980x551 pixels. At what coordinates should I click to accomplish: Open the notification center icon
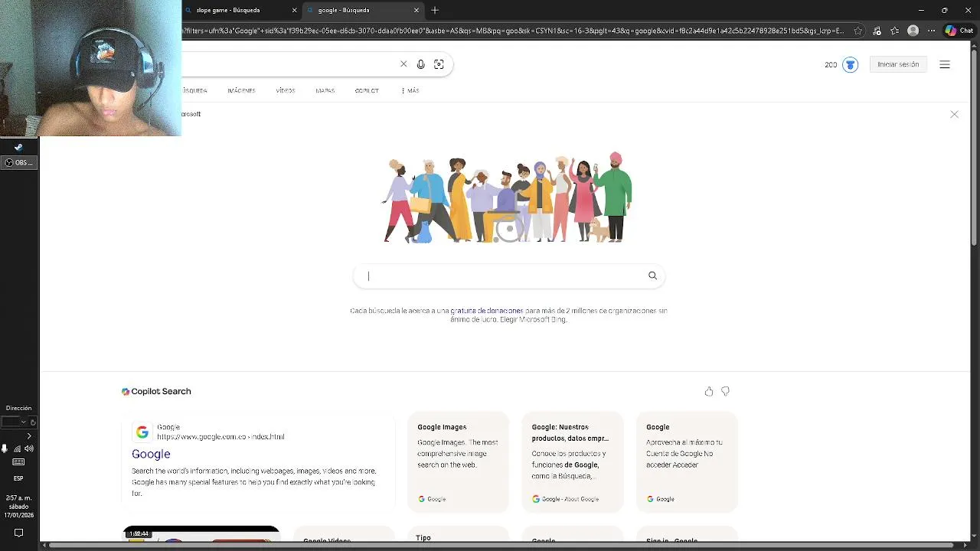point(18,533)
